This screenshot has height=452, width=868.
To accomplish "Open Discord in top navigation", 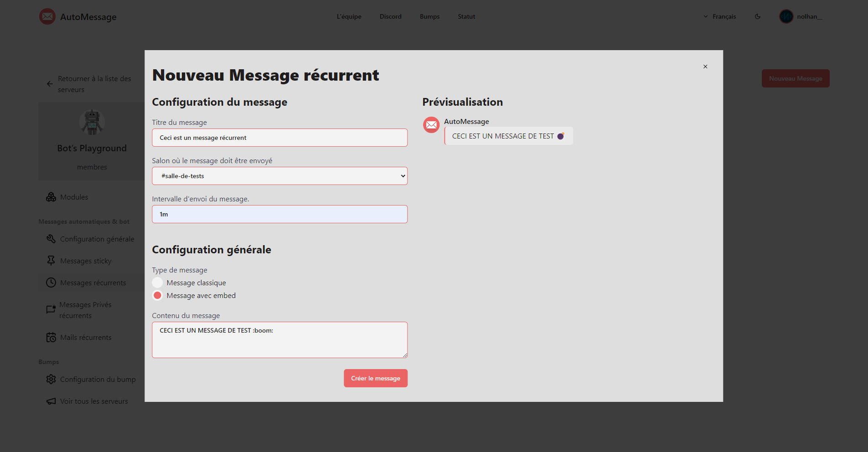I will 391,16.
